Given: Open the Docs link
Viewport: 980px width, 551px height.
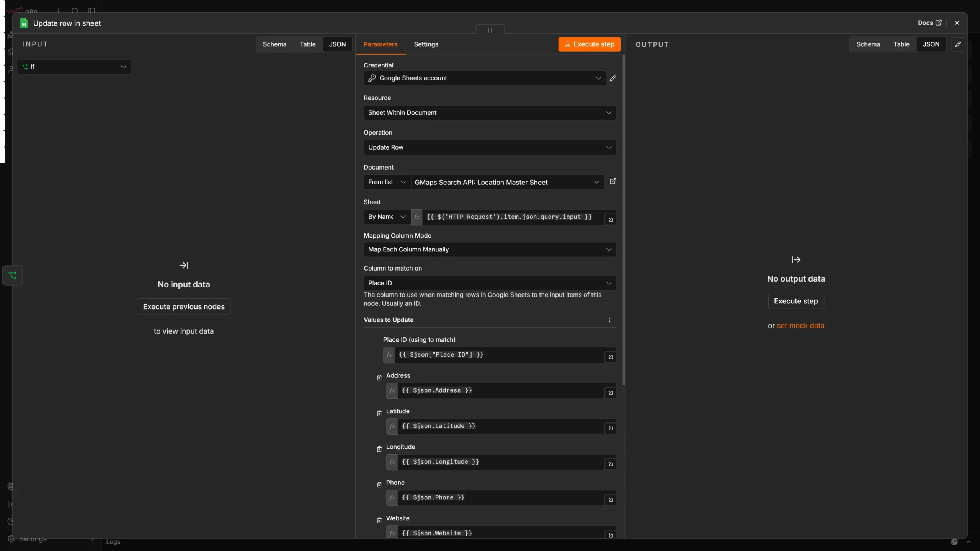Looking at the screenshot, I should (929, 23).
